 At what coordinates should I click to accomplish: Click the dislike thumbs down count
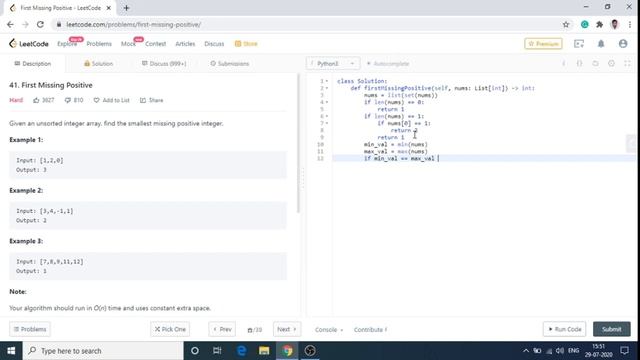(x=73, y=100)
